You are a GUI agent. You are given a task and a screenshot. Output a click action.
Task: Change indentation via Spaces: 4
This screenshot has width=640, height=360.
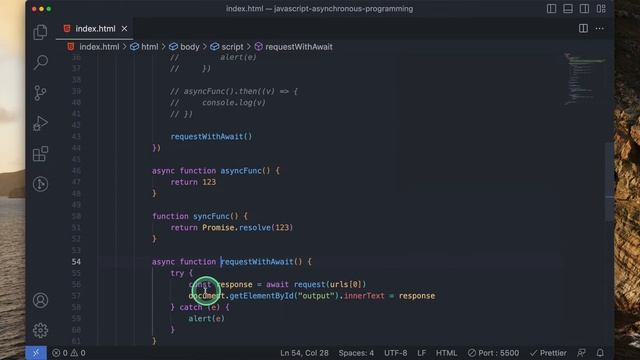(356, 353)
